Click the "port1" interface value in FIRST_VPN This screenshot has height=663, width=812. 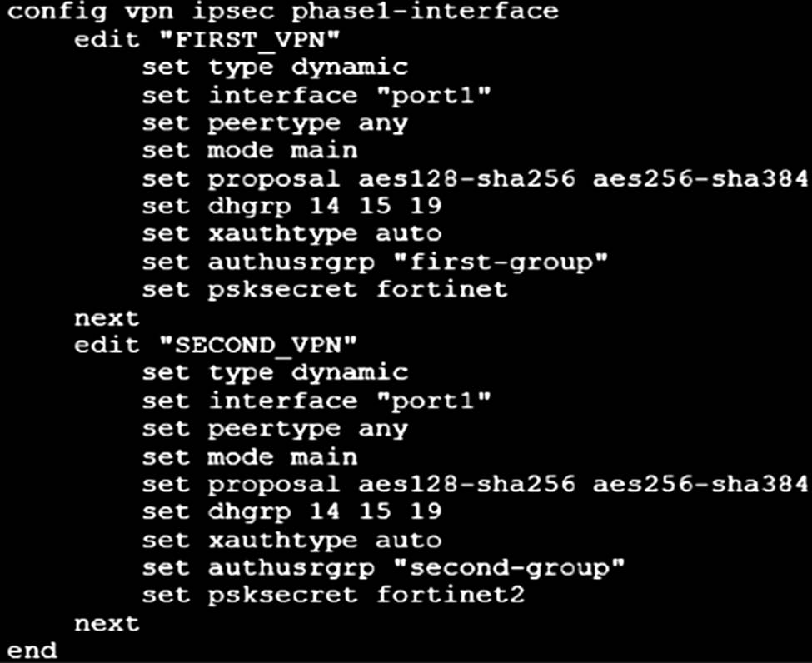[x=433, y=95]
